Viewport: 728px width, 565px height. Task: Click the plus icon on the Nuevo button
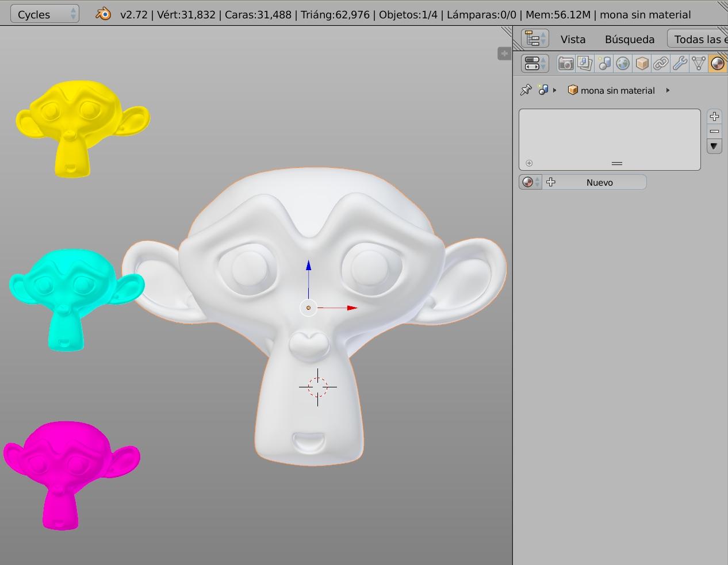(x=551, y=182)
